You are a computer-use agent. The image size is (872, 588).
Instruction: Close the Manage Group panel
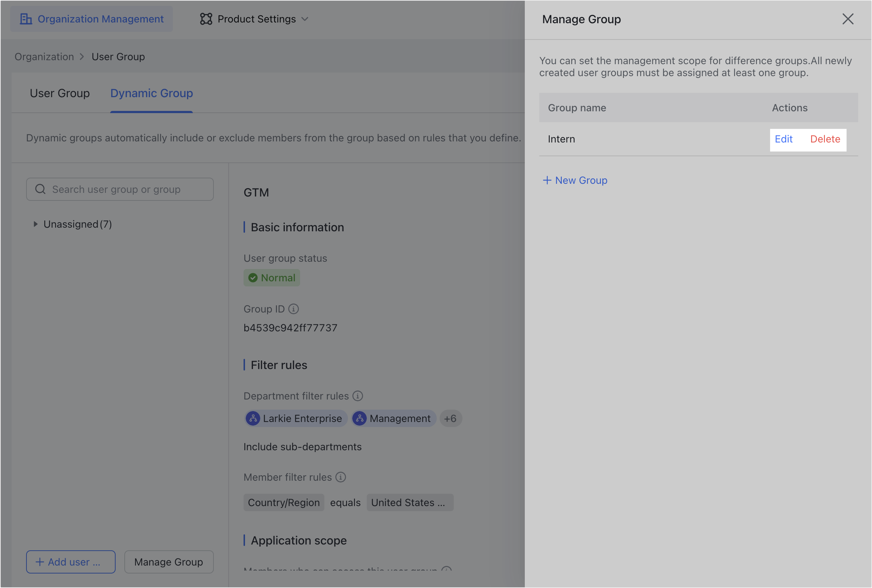click(848, 19)
